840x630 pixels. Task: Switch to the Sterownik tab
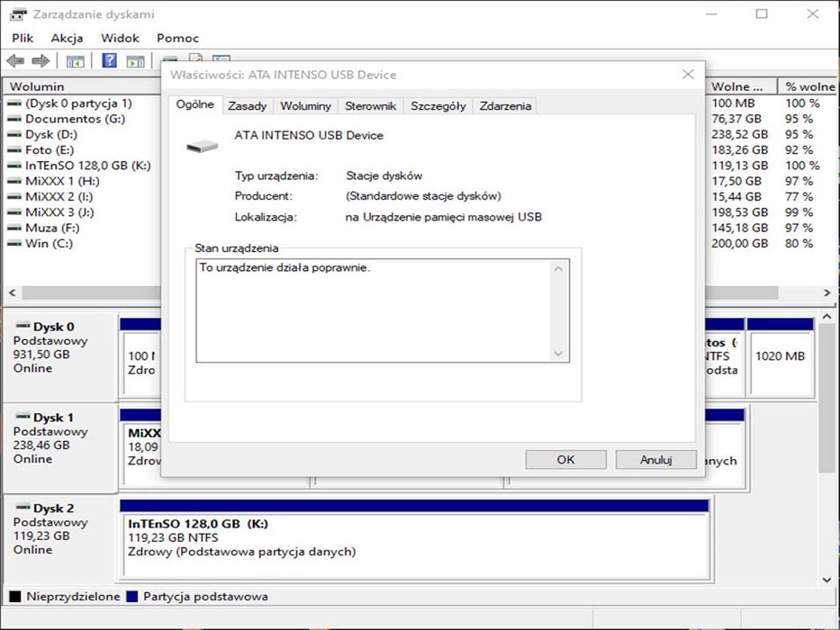[x=371, y=106]
